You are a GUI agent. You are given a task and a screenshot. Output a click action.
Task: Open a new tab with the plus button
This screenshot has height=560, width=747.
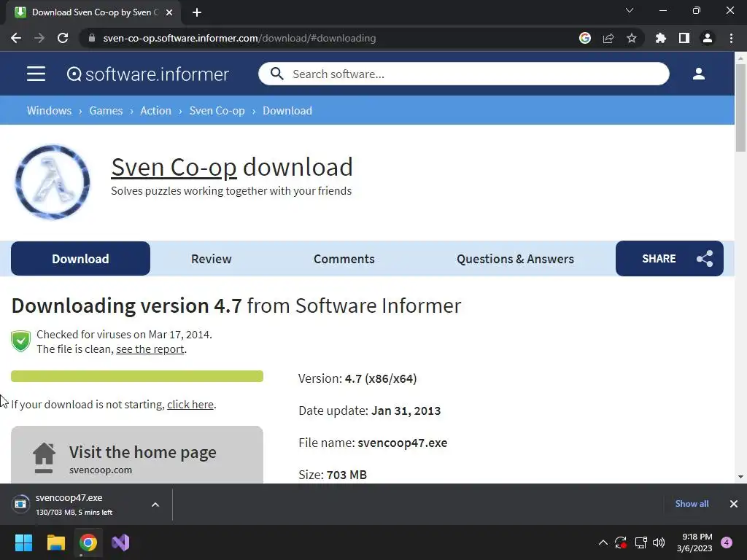click(x=197, y=12)
